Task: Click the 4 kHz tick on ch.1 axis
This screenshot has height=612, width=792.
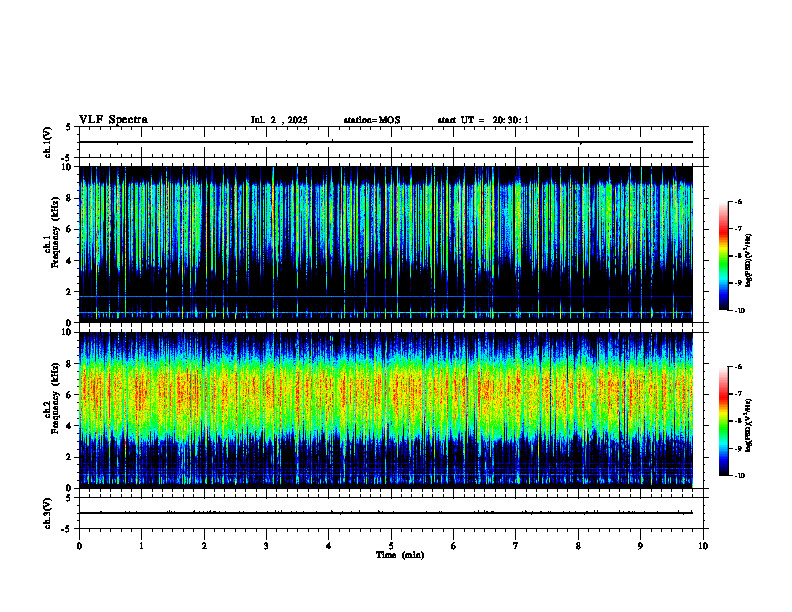Action: 70,261
